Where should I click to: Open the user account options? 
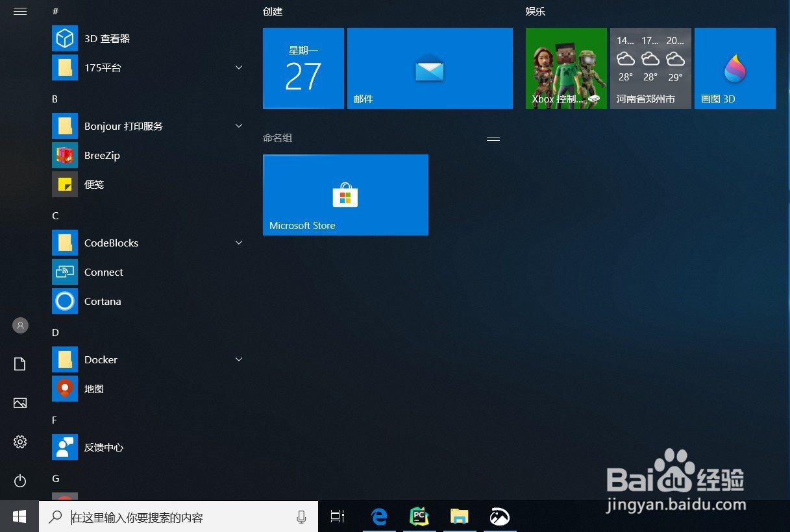pos(19,325)
